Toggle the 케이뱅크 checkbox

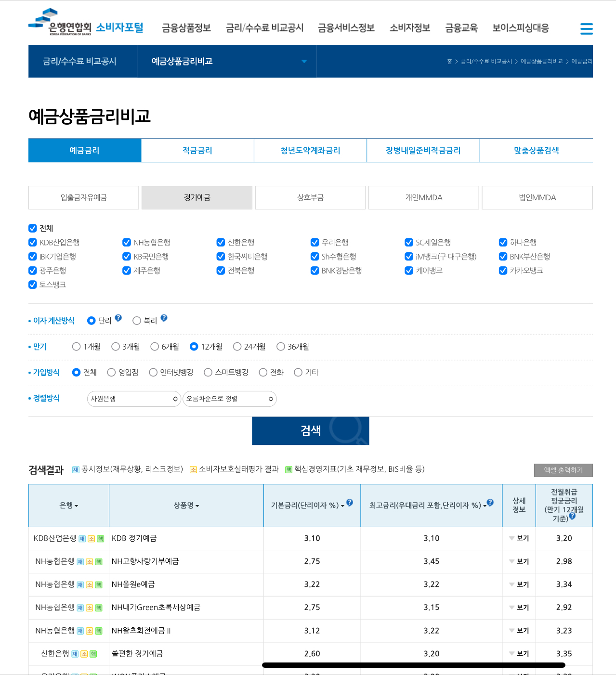point(409,270)
